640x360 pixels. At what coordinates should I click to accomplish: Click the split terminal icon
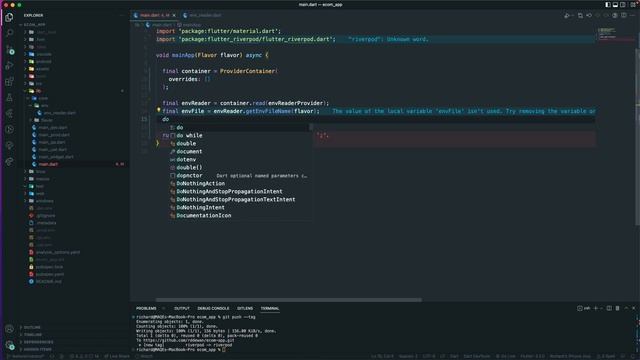pos(609,308)
